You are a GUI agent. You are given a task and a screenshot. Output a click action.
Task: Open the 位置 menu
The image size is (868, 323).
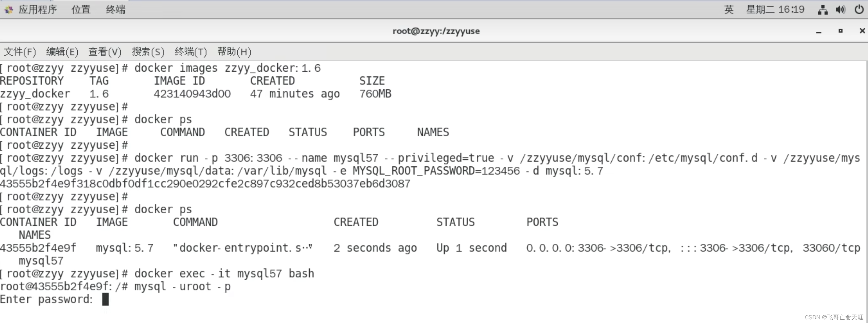[x=80, y=9]
